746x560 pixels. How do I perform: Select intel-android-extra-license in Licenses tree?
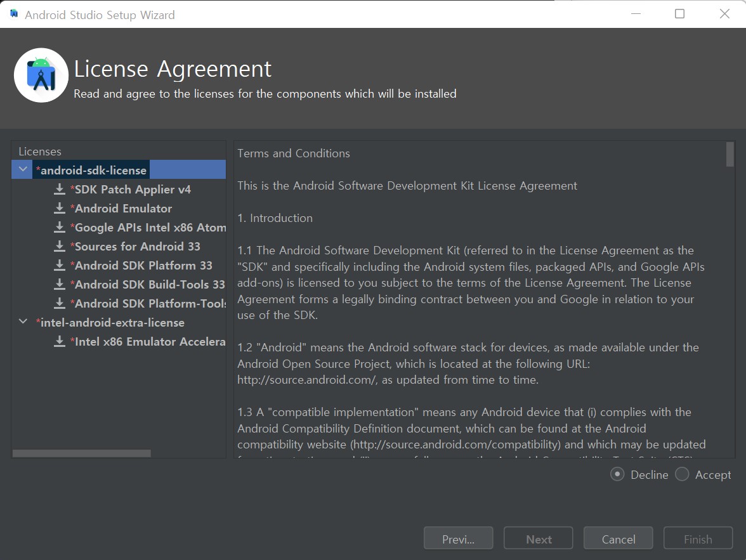click(x=110, y=323)
